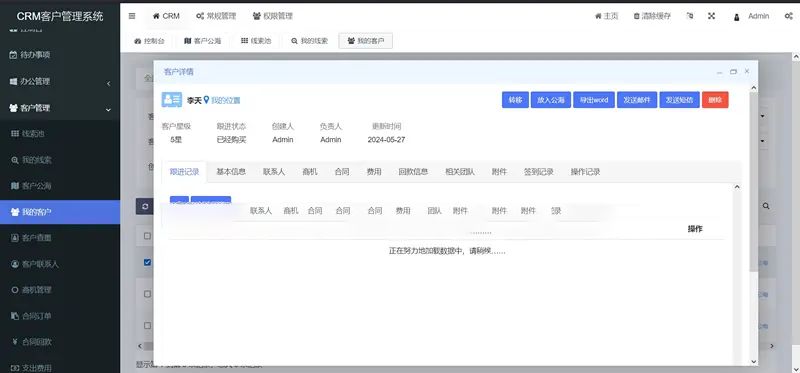Toggle the hamburger sidebar menu icon
Screen dimensions: 800x373
(132, 16)
